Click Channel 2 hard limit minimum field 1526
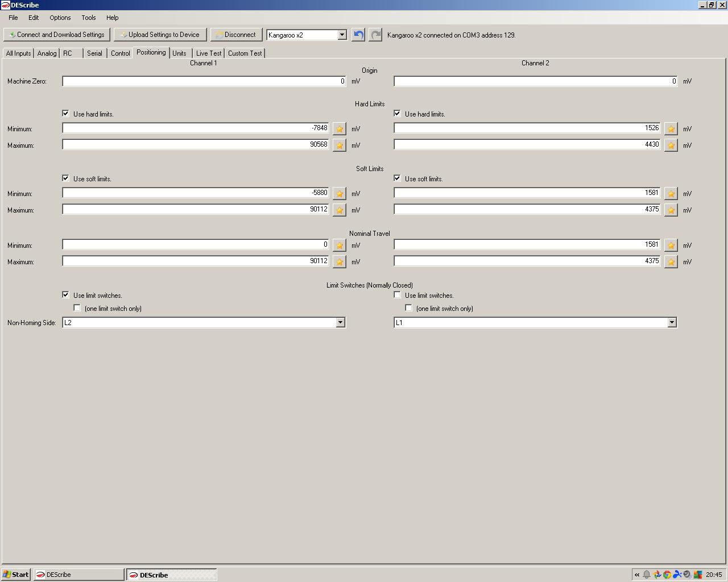Viewport: 728px width, 582px height. (527, 128)
